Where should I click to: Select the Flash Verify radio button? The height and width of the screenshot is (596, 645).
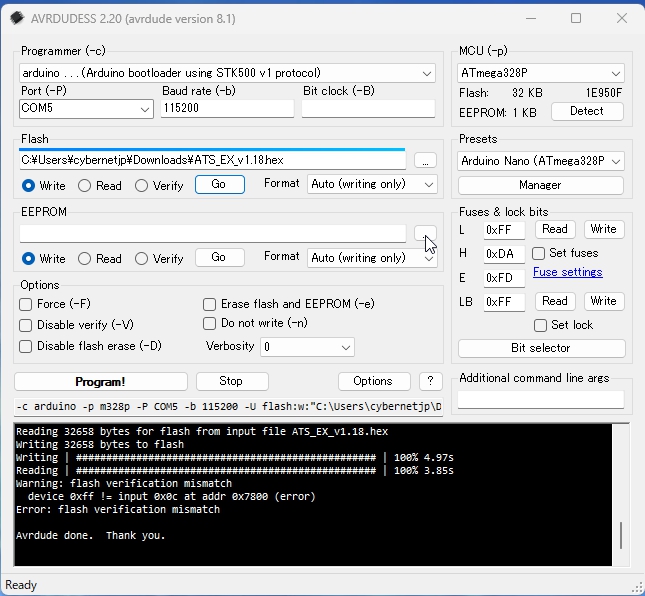point(142,186)
